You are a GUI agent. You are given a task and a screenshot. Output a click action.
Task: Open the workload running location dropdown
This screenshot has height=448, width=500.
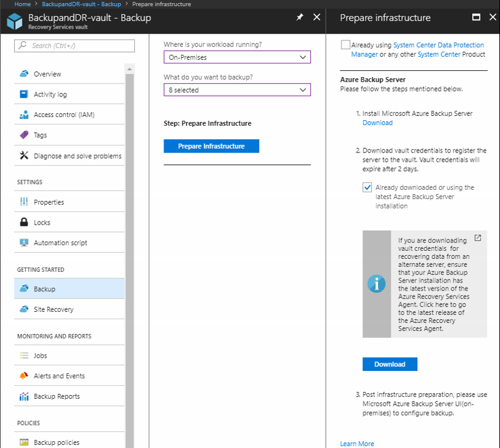pyautogui.click(x=237, y=57)
